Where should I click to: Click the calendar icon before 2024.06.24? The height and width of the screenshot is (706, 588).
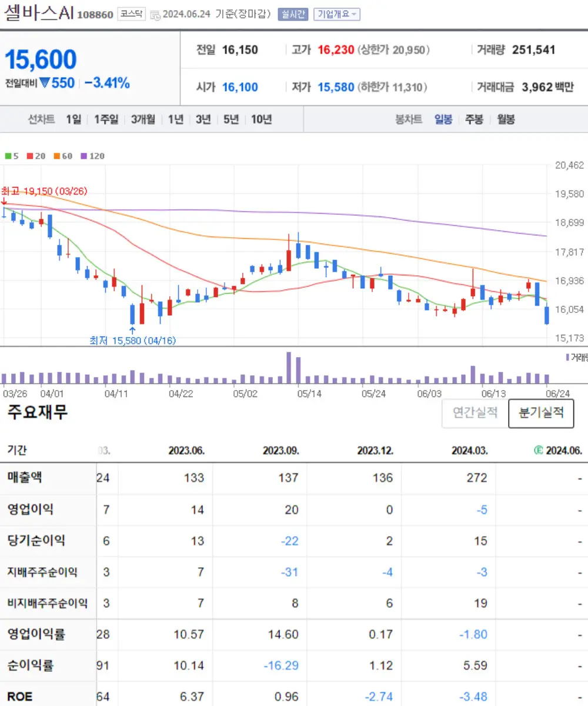(x=155, y=15)
